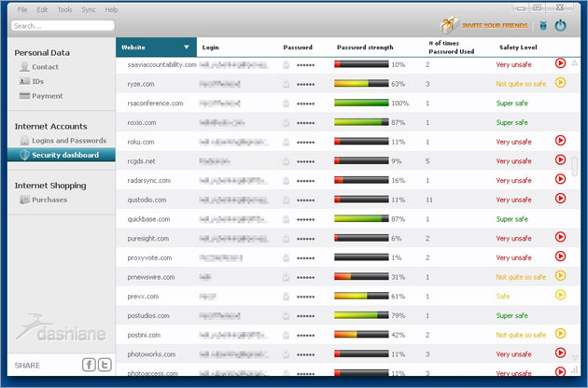Click the rsaconference.com password strength bar
The image size is (588, 388).
coord(361,103)
